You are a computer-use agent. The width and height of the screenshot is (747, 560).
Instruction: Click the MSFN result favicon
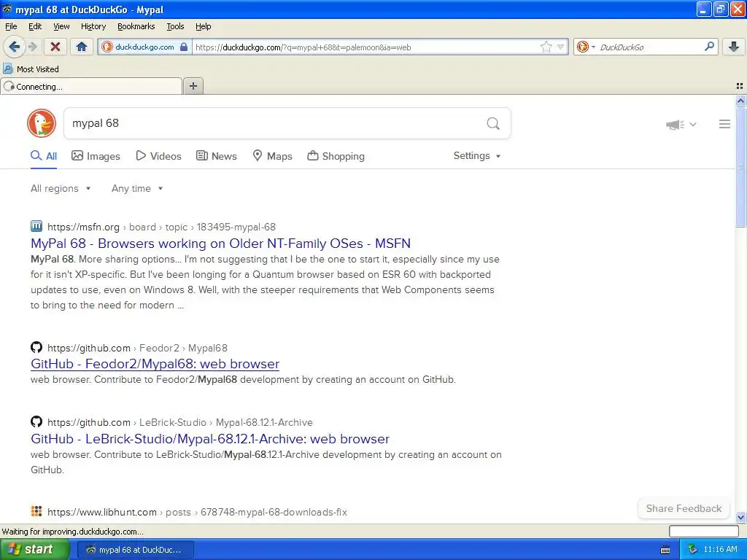[36, 226]
